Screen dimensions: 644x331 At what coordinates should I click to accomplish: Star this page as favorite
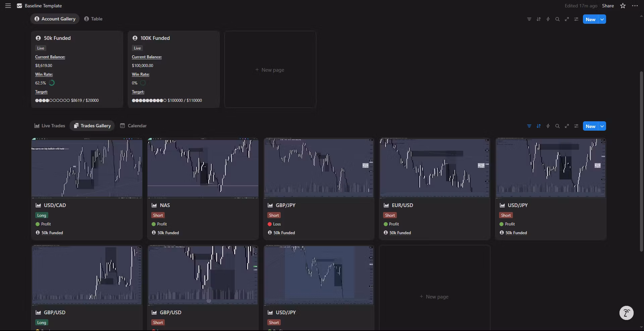point(623,6)
